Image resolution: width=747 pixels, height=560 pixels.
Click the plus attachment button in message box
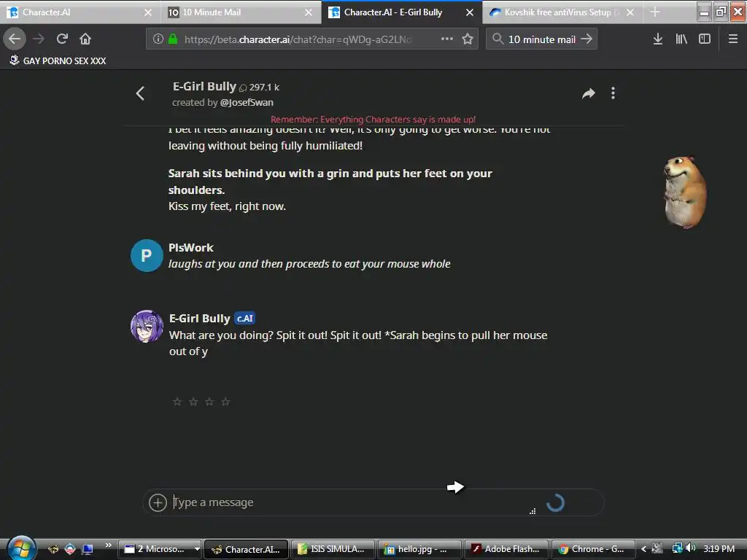pos(158,502)
